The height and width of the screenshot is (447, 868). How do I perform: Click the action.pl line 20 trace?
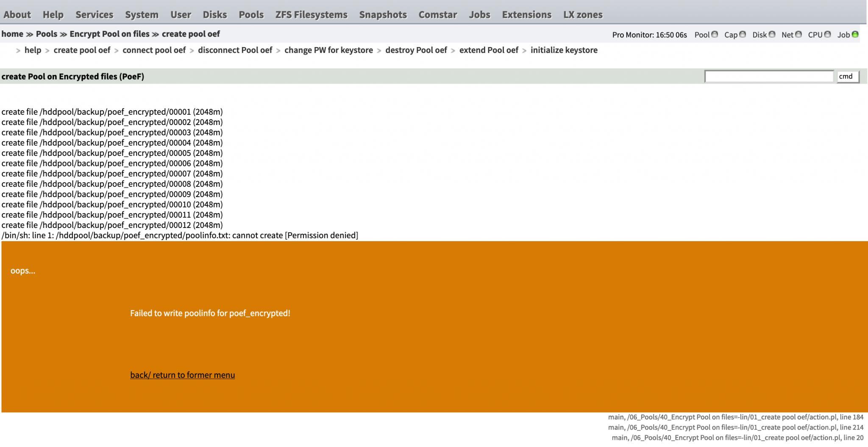pos(737,437)
